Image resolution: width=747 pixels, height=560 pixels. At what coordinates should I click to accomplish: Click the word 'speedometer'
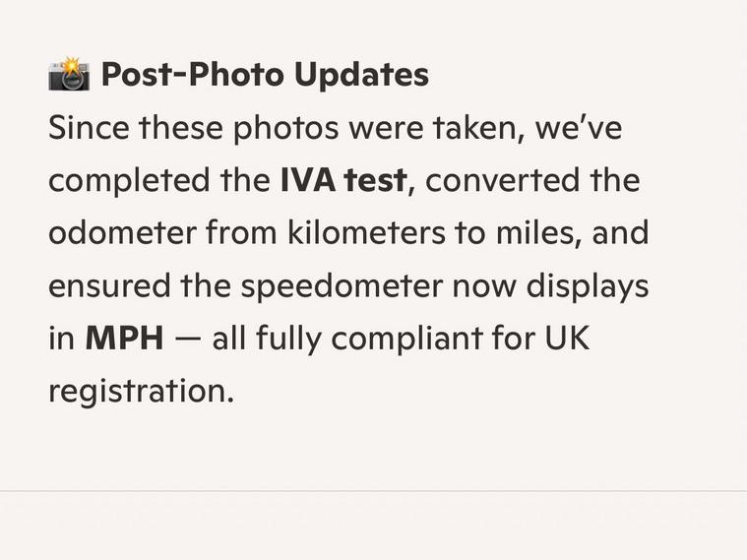(342, 286)
